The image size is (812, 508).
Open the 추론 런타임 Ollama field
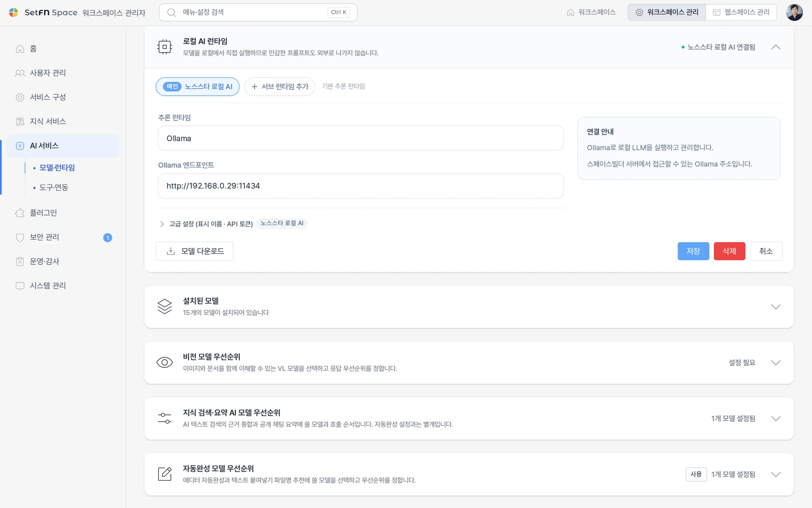pyautogui.click(x=360, y=138)
